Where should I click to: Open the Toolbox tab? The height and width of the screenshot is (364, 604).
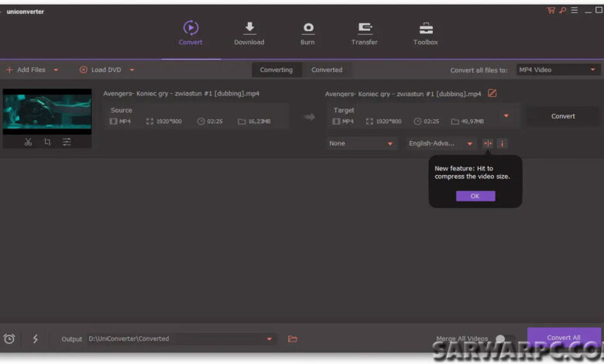425,33
